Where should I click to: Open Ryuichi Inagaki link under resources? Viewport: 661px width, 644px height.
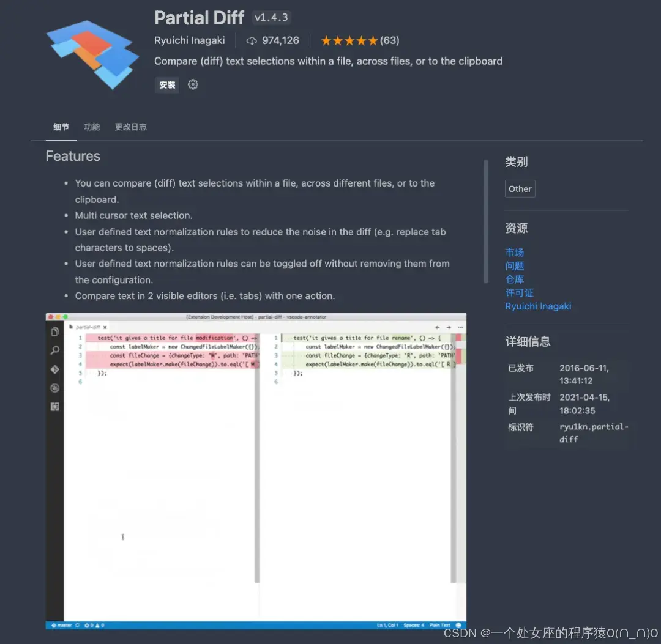pos(538,306)
